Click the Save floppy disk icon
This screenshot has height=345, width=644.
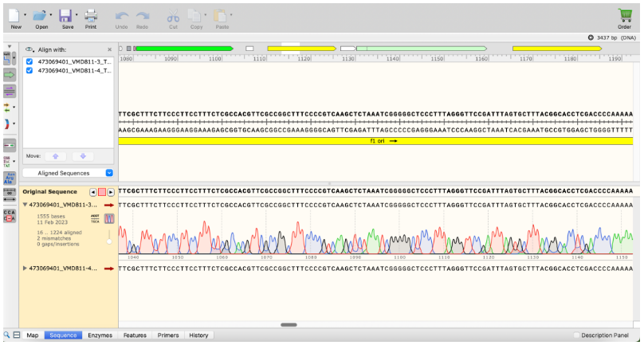(x=65, y=16)
